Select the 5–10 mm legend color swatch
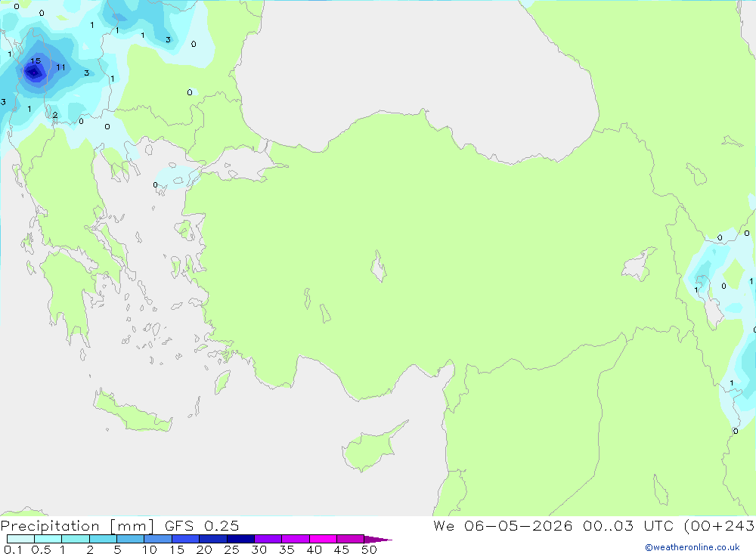The height and width of the screenshot is (554, 756). pos(130,539)
